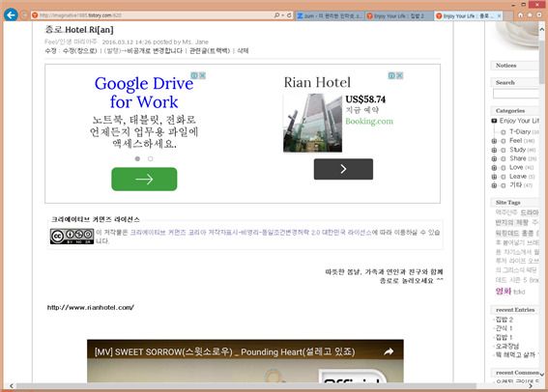The width and height of the screenshot is (548, 392).
Task: Open the Share category
Action: click(518, 158)
